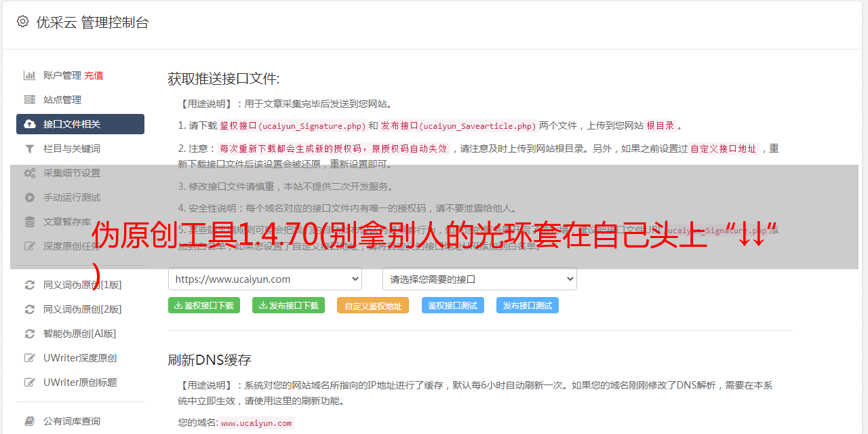The image size is (868, 434).
Task: Click the edit icon for UWriter深度原创
Action: pyautogui.click(x=30, y=358)
